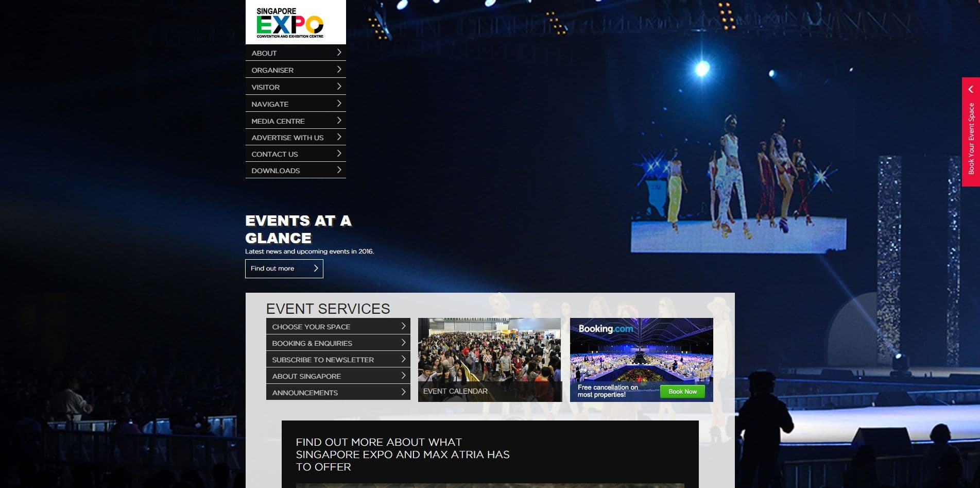Click the chevron beside SUBSCRIBE TO NEWSLETTER
Screen dimensions: 980x488
(403, 359)
